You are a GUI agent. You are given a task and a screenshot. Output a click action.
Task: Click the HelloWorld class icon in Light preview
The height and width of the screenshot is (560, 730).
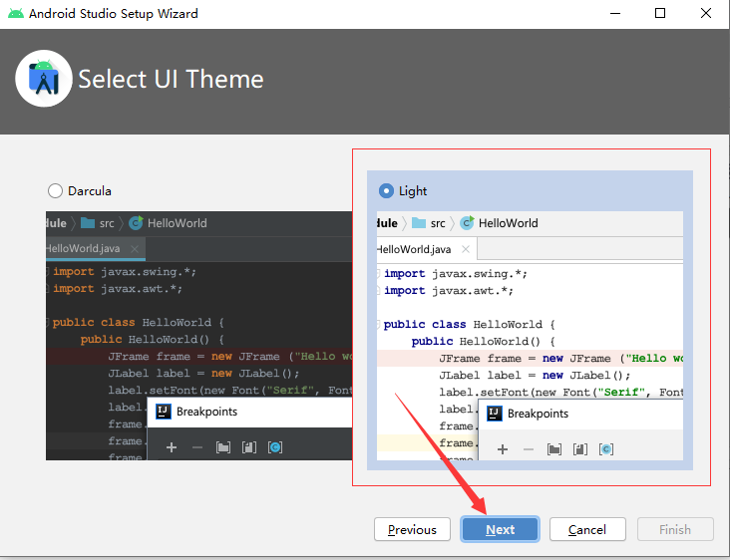[x=467, y=223]
